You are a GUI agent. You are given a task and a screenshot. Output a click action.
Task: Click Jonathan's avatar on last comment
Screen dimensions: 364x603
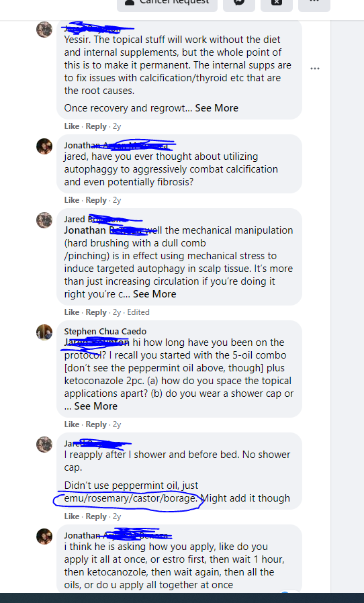[x=44, y=537]
